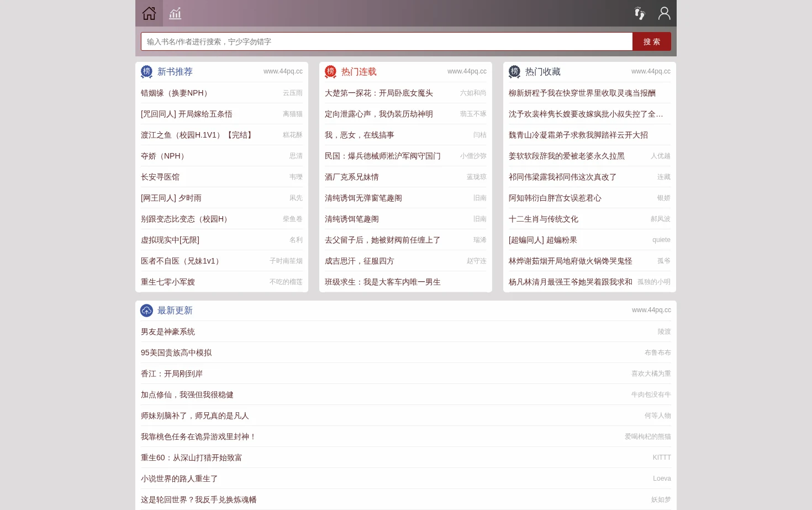
Task: Open 别跟变态比变态（校园H）
Action: click(x=186, y=219)
